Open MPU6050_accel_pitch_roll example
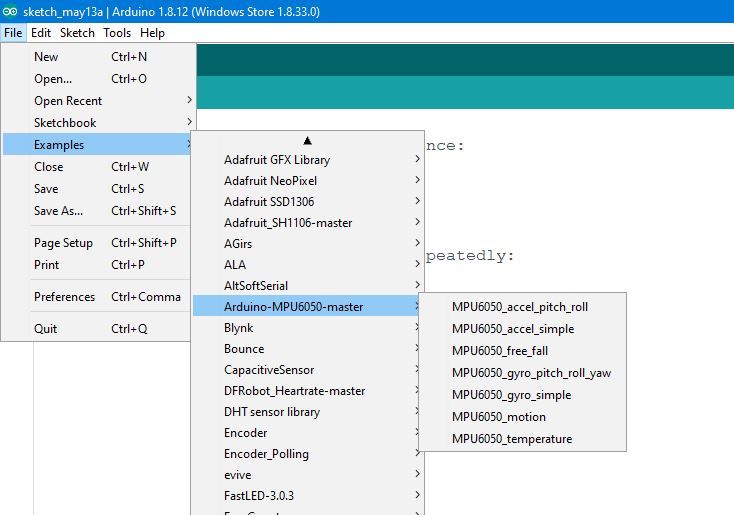Viewport: 734px width, 515px height. pos(522,307)
